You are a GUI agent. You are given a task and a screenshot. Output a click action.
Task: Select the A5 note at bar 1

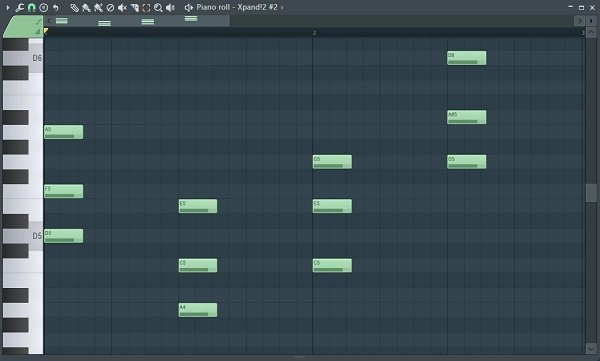click(64, 132)
